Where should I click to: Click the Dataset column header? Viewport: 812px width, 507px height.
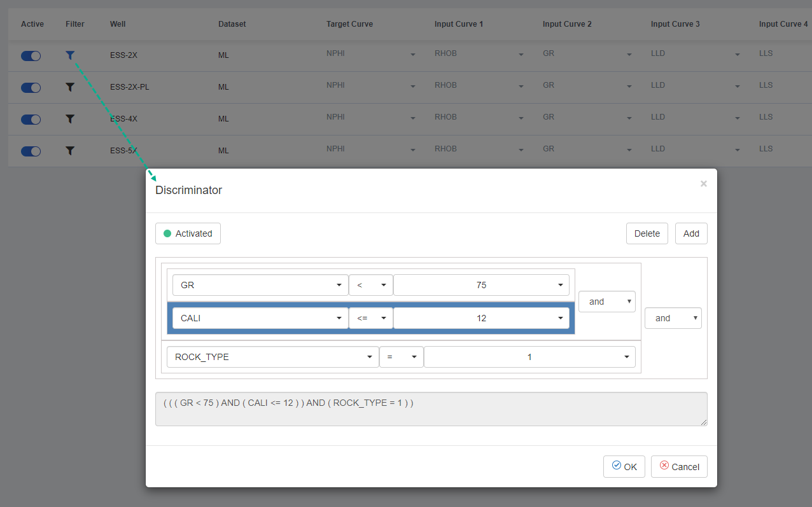click(232, 24)
